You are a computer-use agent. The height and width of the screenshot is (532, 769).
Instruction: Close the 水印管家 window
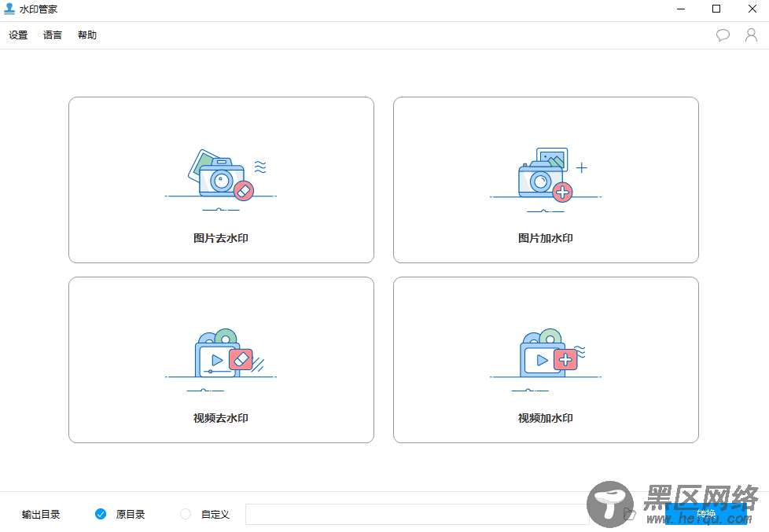coord(752,9)
